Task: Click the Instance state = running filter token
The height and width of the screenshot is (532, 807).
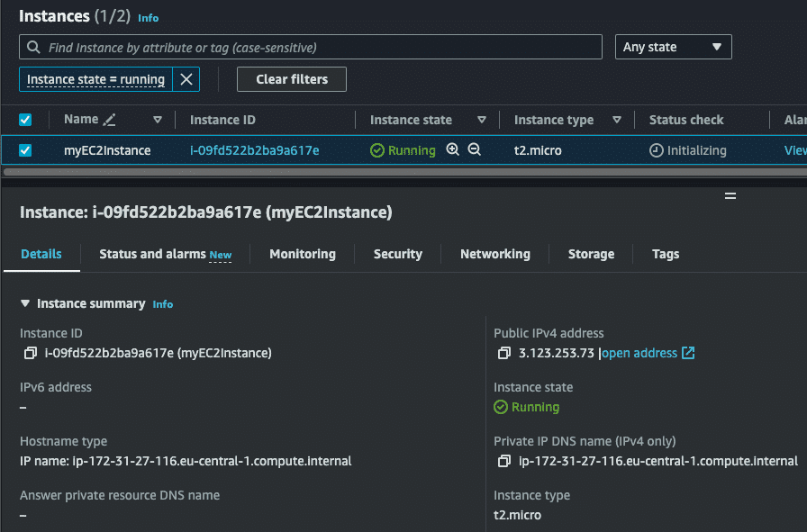Action: coord(95,79)
